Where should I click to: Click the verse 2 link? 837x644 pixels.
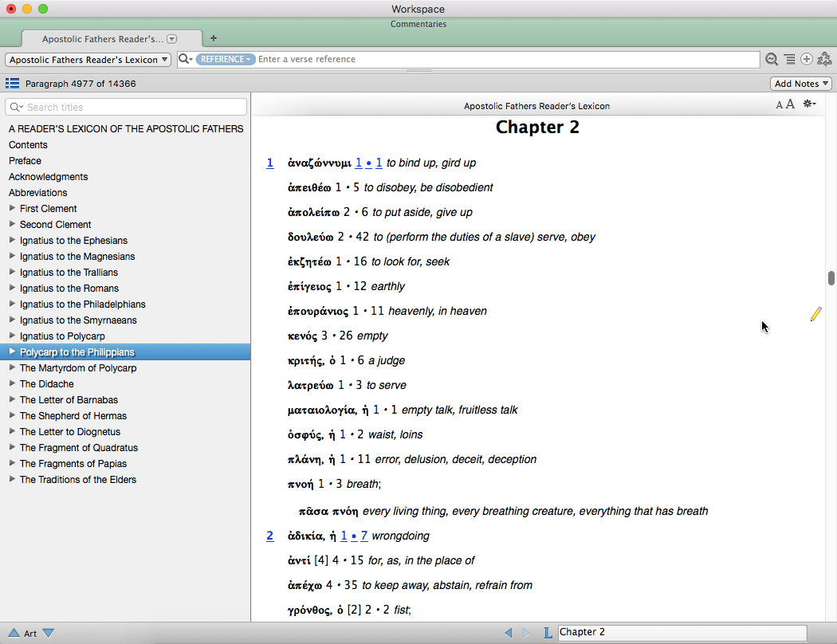coord(270,536)
